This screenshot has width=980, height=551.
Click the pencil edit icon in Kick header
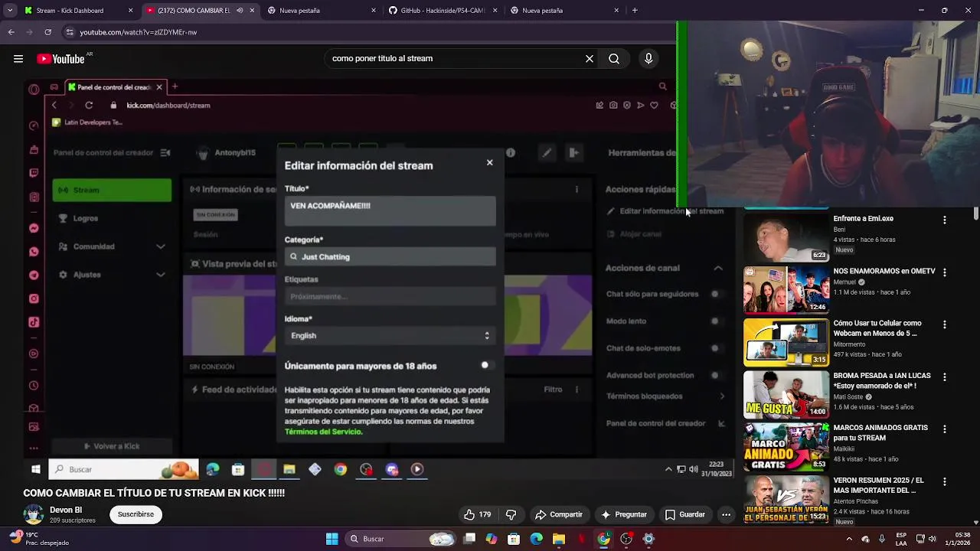point(547,153)
